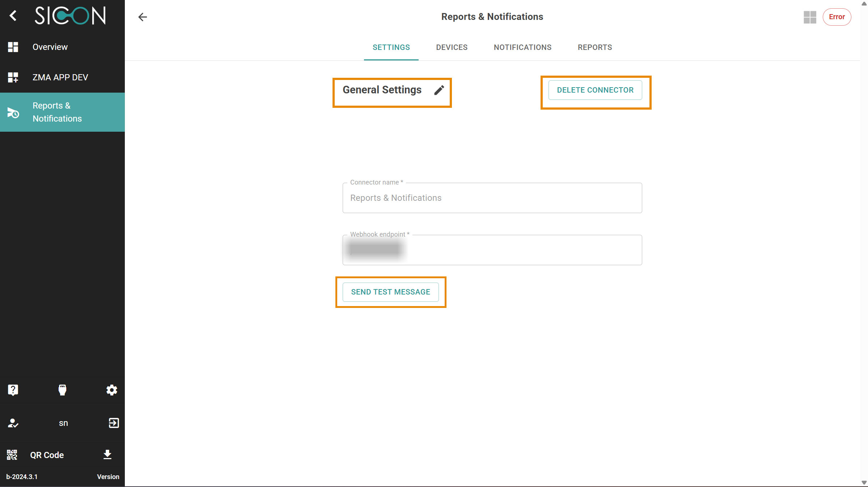
Task: Switch to the Notifications tab
Action: 522,47
